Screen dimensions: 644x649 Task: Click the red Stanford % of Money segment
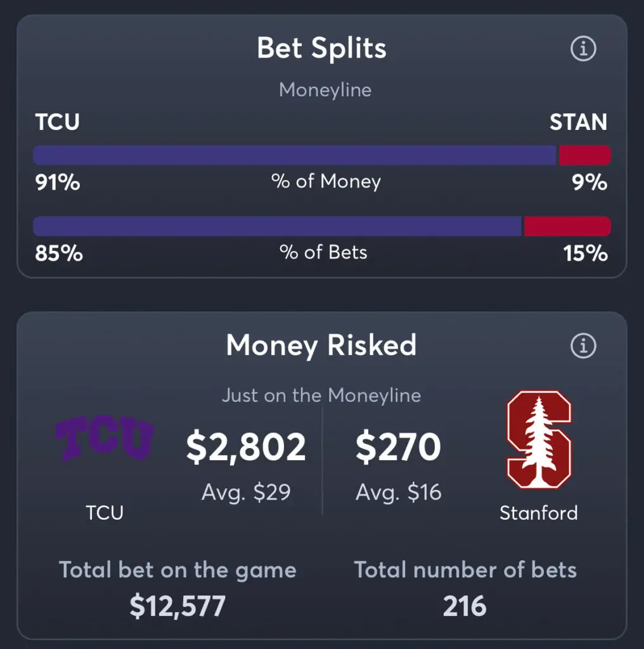point(585,155)
